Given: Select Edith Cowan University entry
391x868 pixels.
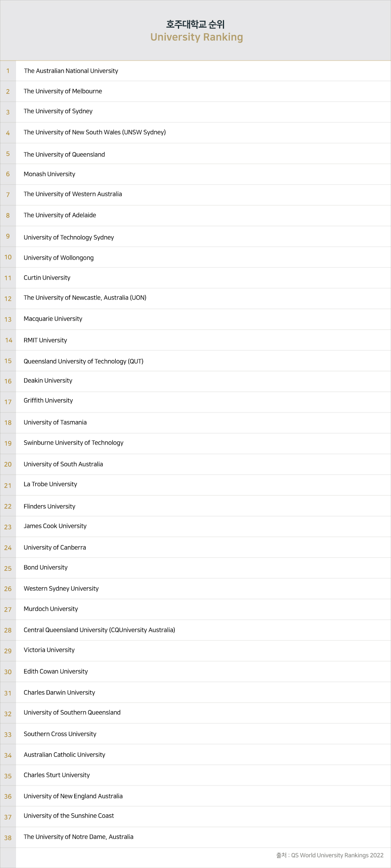Looking at the screenshot, I should pos(56,671).
